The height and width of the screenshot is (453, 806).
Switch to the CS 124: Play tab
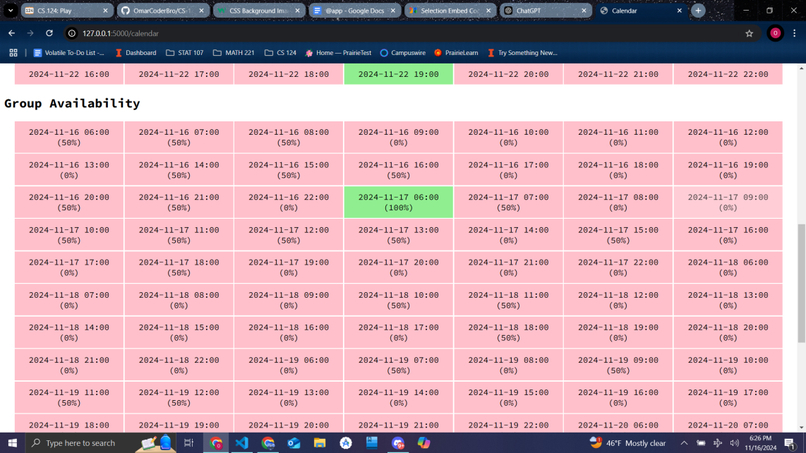pos(67,10)
